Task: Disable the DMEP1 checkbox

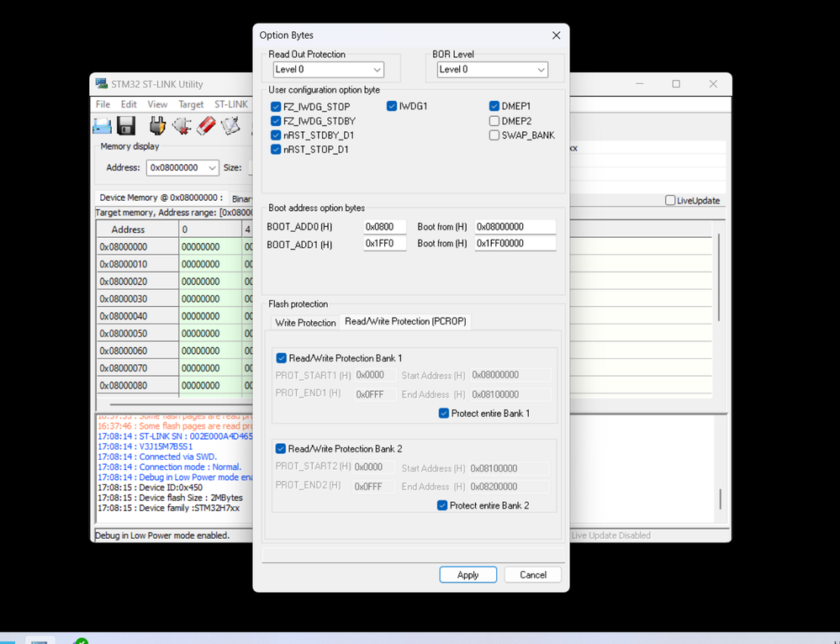Action: tap(494, 106)
